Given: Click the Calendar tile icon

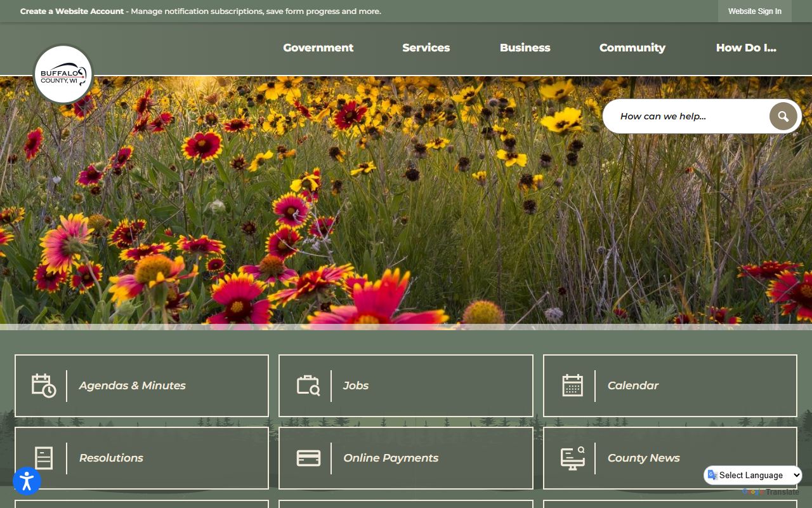Looking at the screenshot, I should pyautogui.click(x=572, y=385).
